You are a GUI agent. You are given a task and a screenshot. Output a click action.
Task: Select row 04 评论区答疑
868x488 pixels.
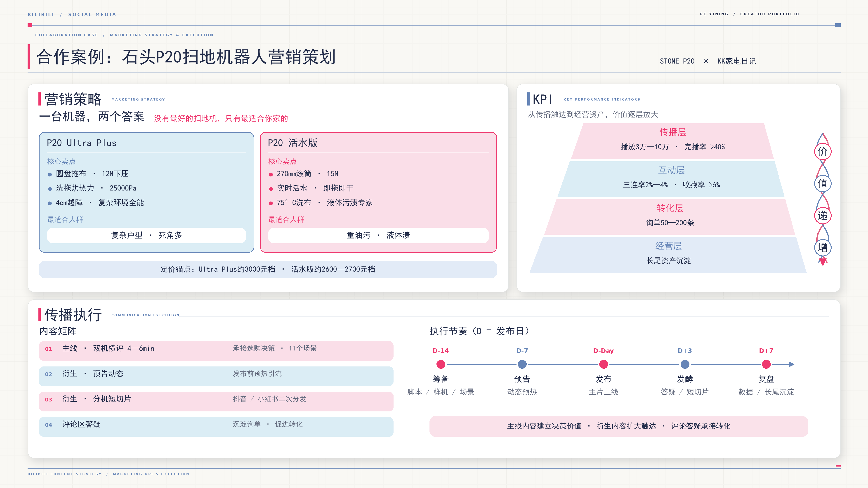(216, 426)
